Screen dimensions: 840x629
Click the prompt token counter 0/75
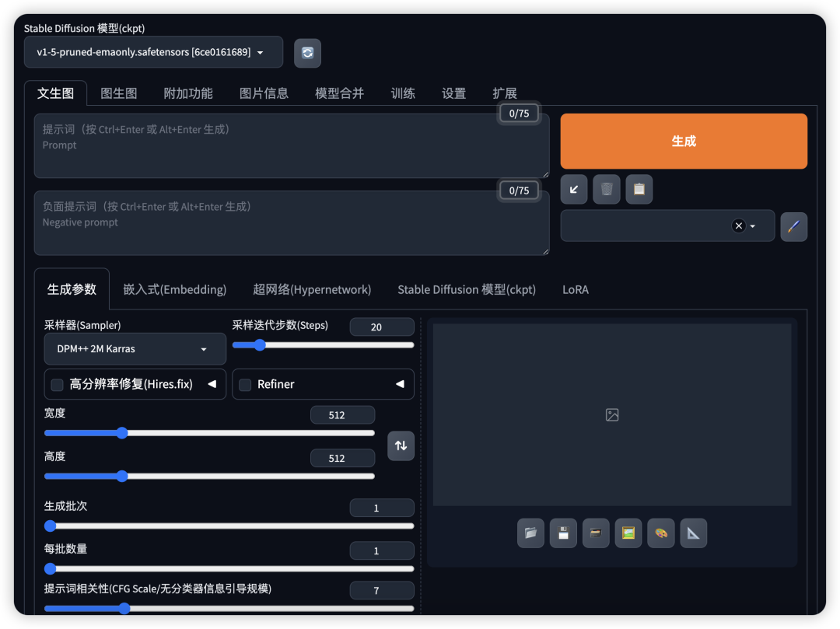tap(519, 114)
